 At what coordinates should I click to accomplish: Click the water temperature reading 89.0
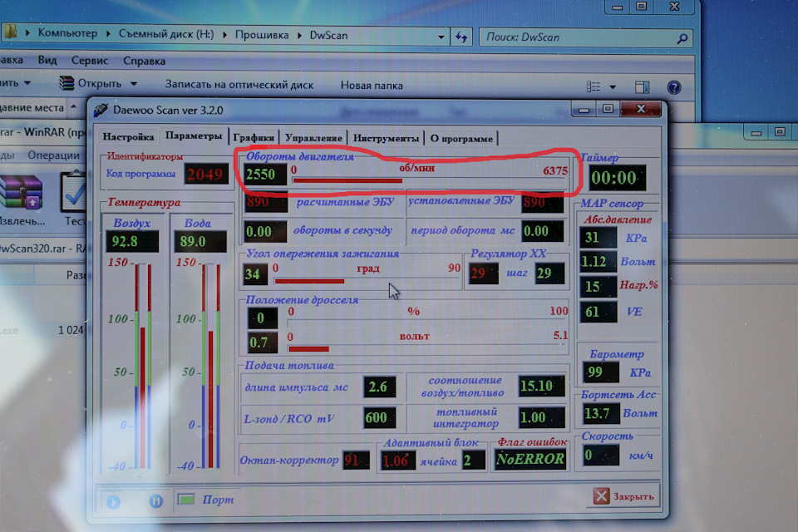pos(200,241)
